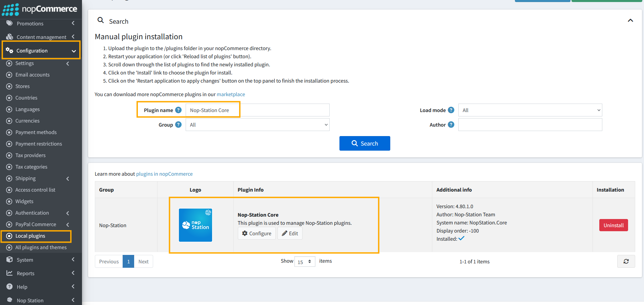Image resolution: width=644 pixels, height=305 pixels.
Task: Click the circle icon beside Countries
Action: click(9, 98)
